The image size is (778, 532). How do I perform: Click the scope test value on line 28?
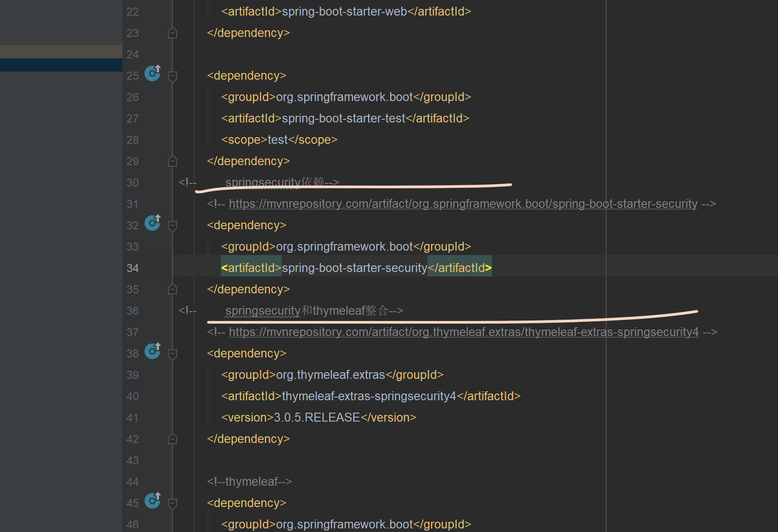[x=277, y=140]
